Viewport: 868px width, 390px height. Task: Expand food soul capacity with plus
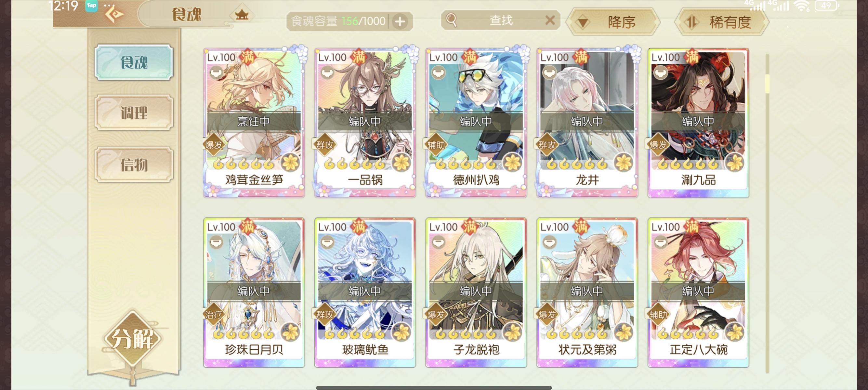point(400,21)
